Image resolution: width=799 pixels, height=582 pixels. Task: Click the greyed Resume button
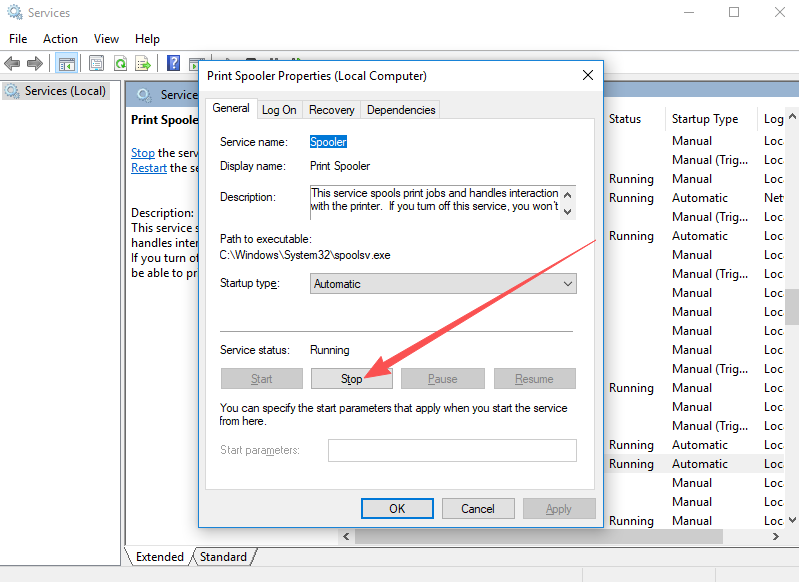[x=534, y=379]
